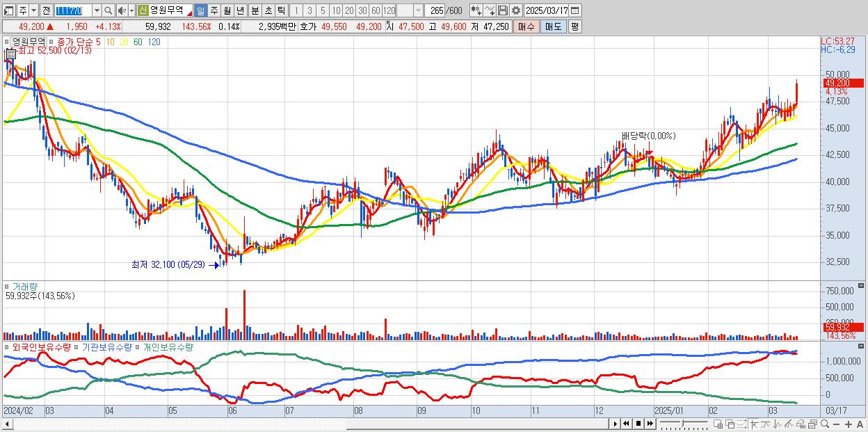Screen dimensions: 868x432
Task: Select the 분 minute chart period
Action: click(x=255, y=11)
